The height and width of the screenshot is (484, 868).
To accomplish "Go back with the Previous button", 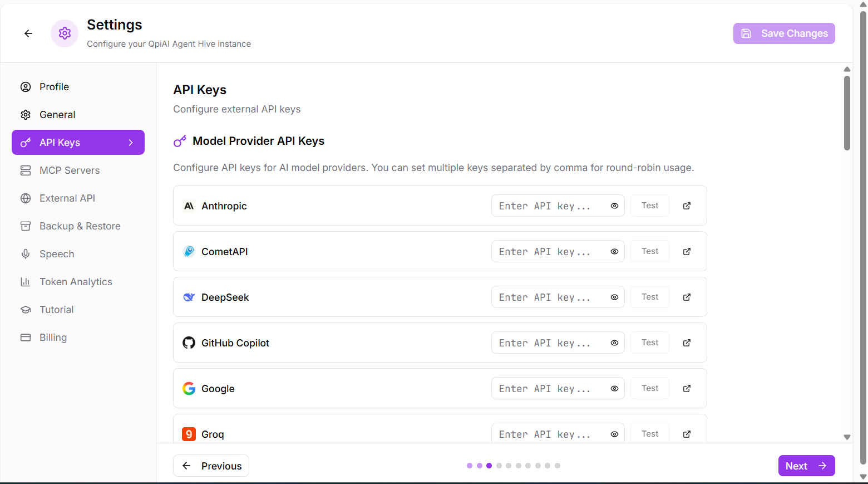I will [211, 466].
